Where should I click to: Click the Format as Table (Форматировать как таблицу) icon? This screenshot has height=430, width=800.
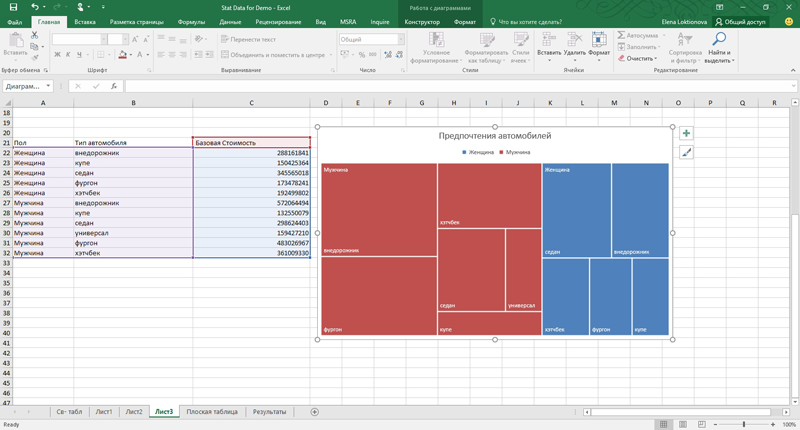click(487, 40)
